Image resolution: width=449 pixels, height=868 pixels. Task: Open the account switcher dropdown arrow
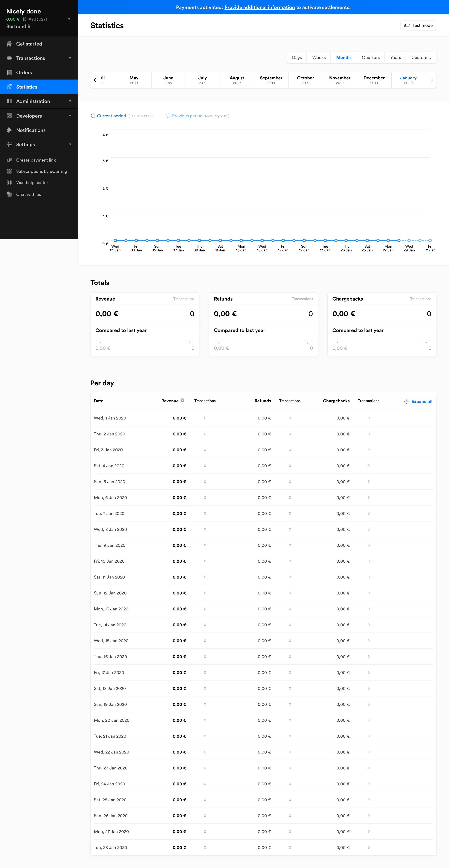(69, 19)
